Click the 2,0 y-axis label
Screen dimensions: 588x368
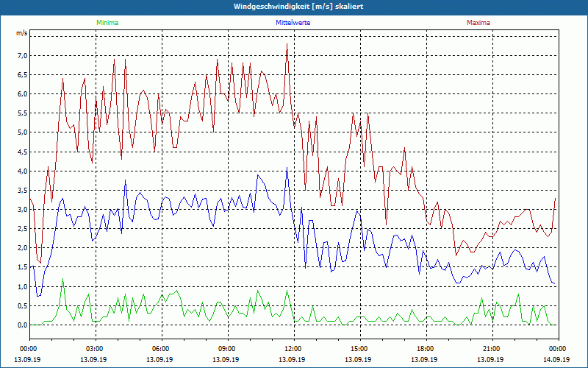click(23, 248)
